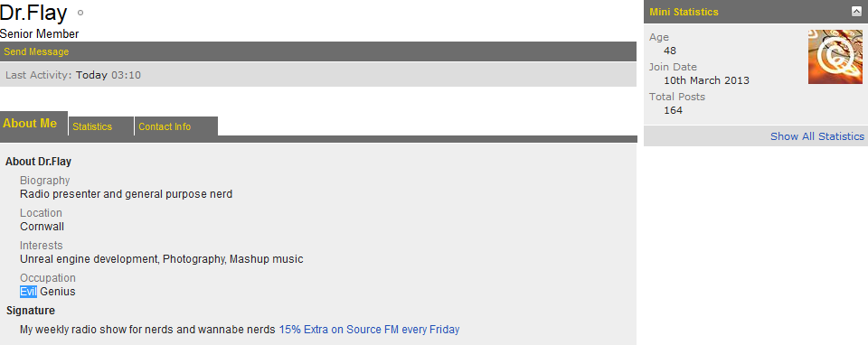
Task: Click the highlighted word Evil
Action: (28, 292)
